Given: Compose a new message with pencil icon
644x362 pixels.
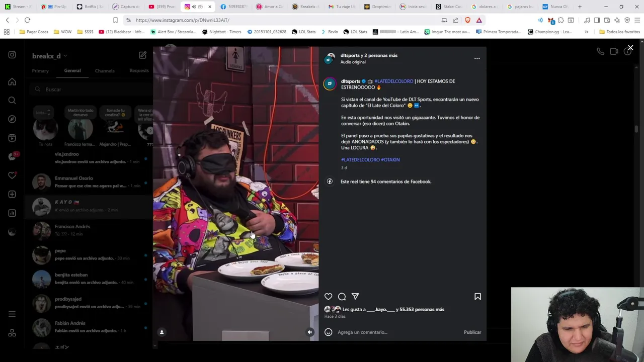Looking at the screenshot, I should (x=142, y=55).
